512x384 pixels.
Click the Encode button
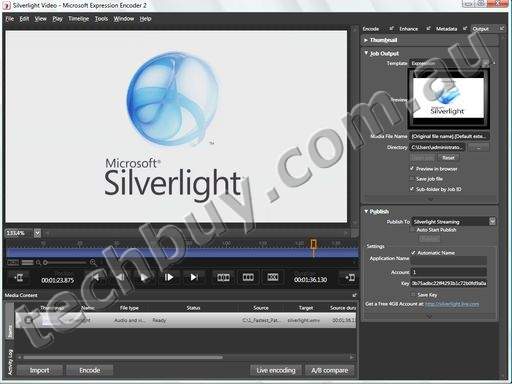pos(90,370)
